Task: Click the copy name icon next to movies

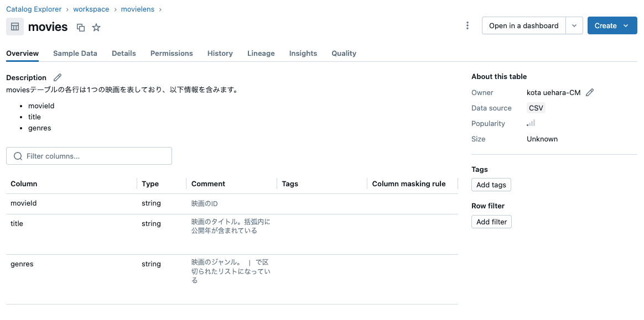Action: coord(80,27)
